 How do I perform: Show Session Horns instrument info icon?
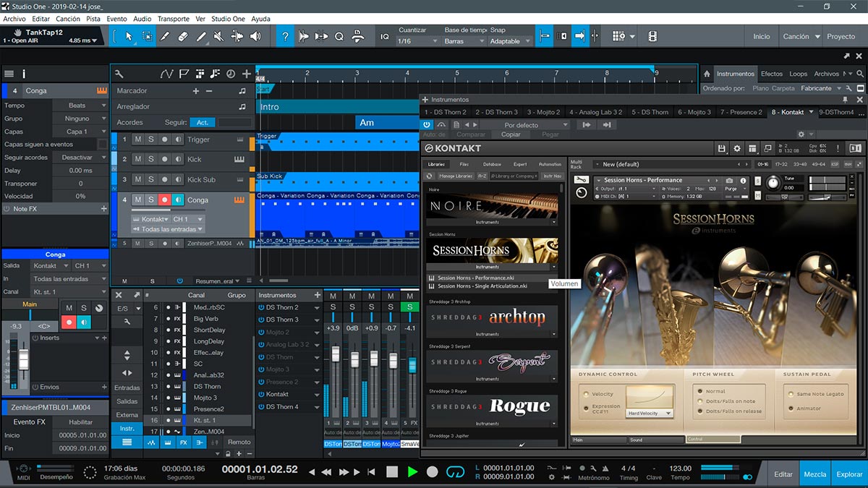[741, 180]
